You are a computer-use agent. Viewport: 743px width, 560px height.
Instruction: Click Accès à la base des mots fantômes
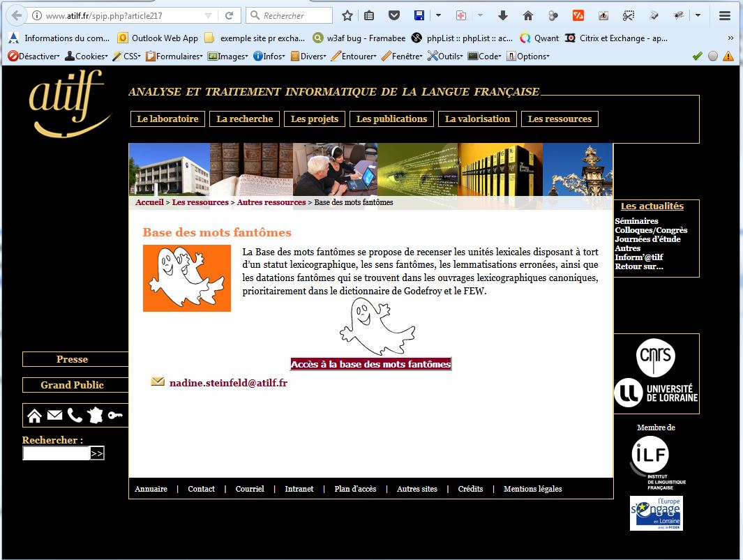point(370,364)
